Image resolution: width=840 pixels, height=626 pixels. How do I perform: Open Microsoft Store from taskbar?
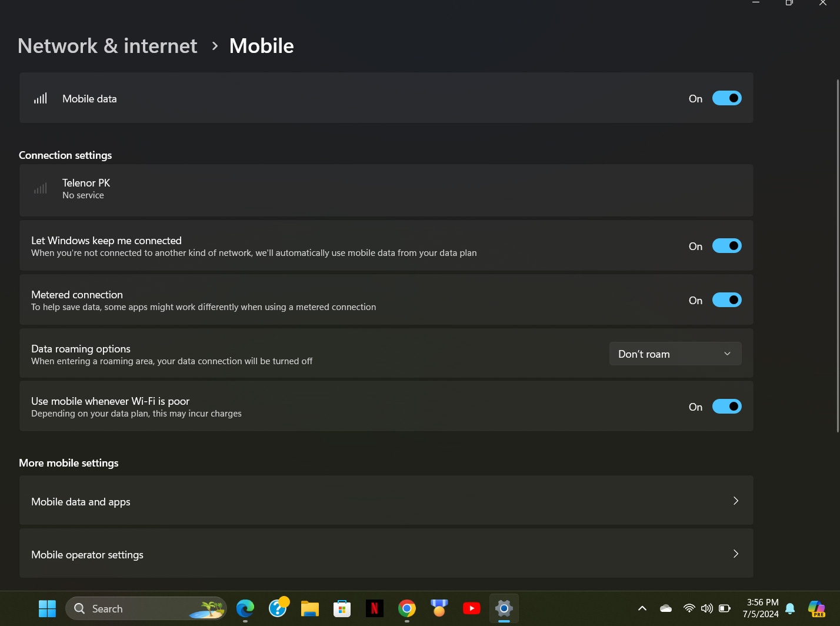pyautogui.click(x=342, y=608)
